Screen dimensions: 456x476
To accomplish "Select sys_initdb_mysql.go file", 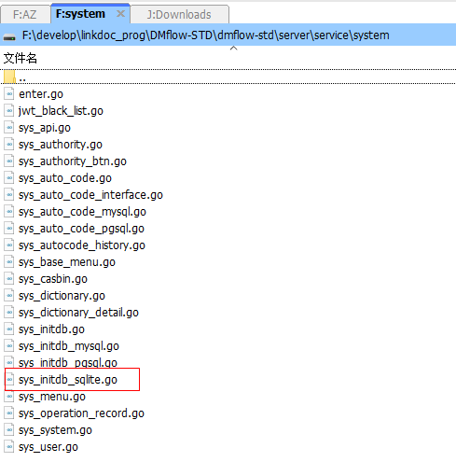I will (69, 346).
